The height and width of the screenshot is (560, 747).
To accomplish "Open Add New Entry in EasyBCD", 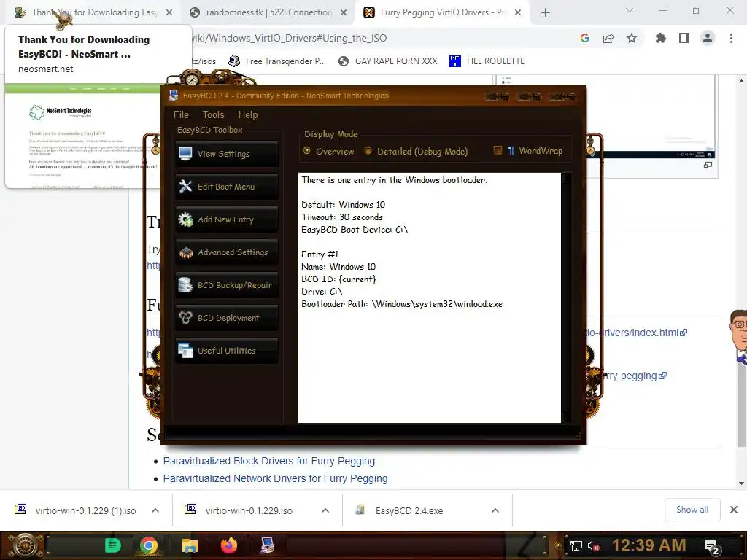I will tap(227, 219).
